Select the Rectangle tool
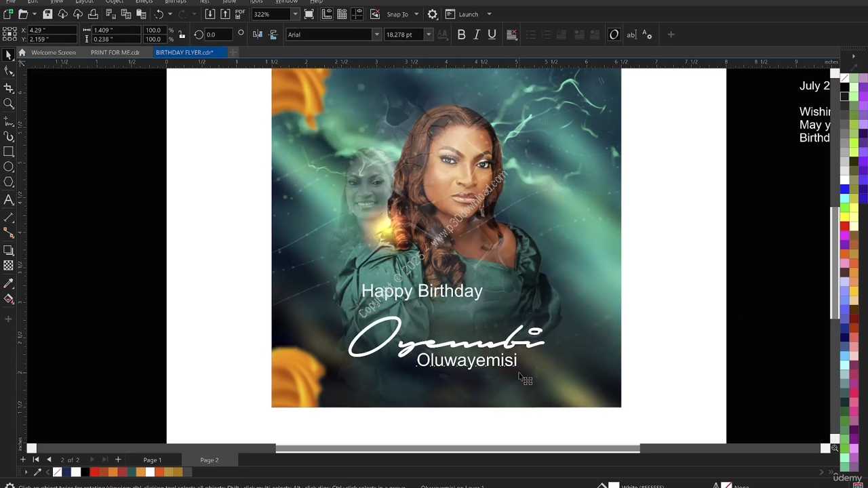The image size is (868, 488). pos(8,152)
